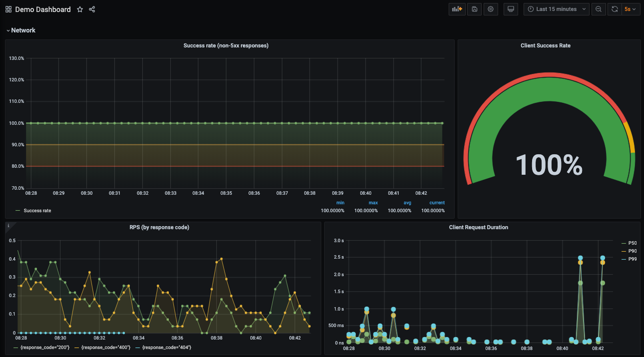Open dashboard settings gear icon

490,9
